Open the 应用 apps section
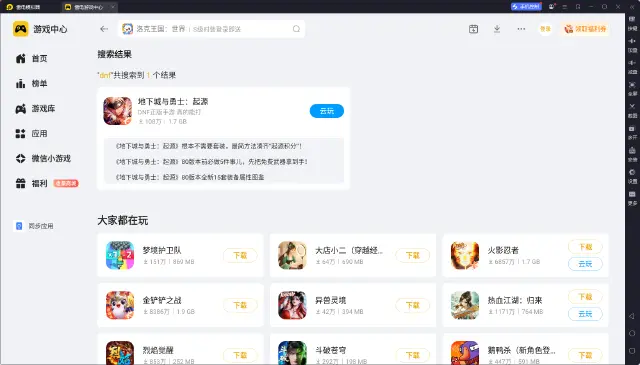 [31, 134]
